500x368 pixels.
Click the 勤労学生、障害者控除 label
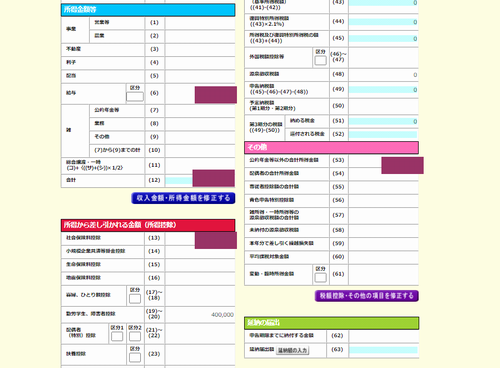click(x=91, y=314)
